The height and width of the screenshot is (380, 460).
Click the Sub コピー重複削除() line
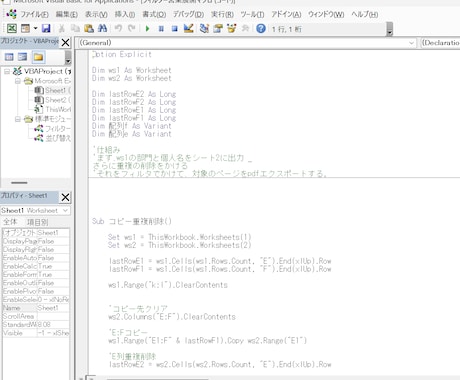tap(132, 221)
